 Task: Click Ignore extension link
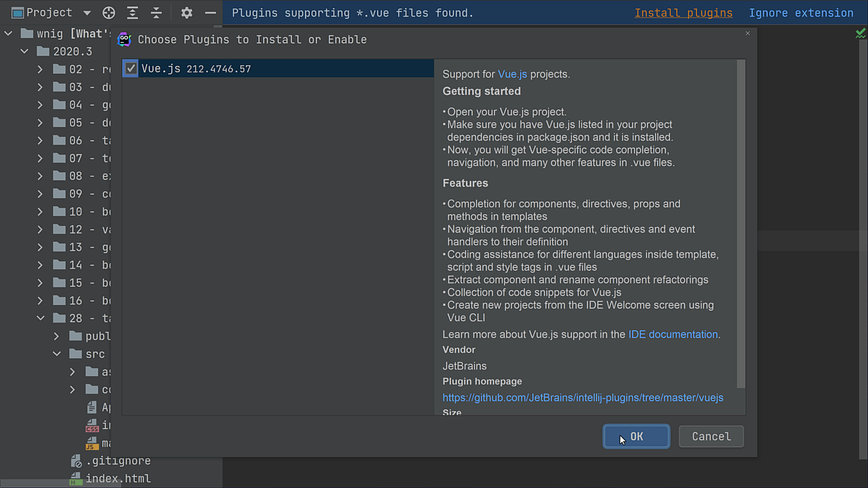click(801, 13)
